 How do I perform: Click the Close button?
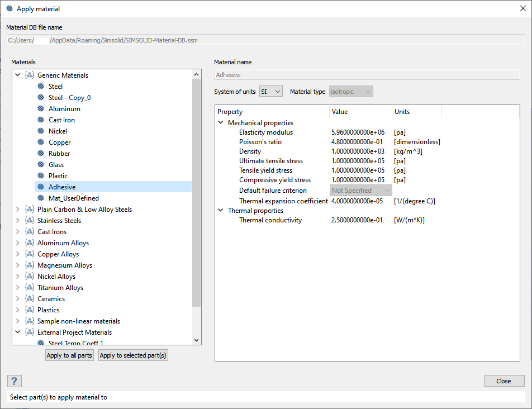click(503, 381)
